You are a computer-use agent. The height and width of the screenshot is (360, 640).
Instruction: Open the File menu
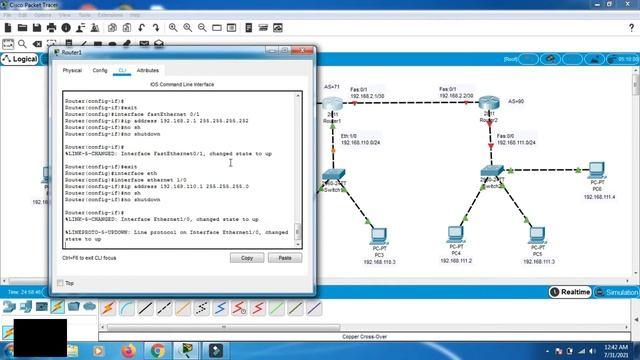(x=7, y=15)
